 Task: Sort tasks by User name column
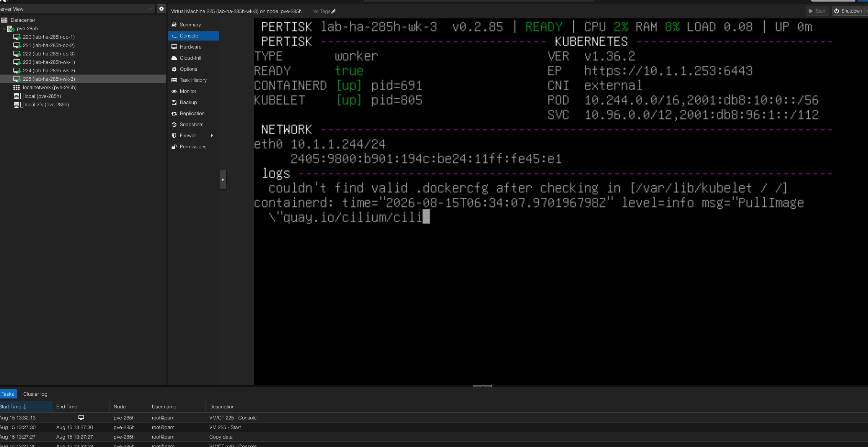click(x=176, y=406)
